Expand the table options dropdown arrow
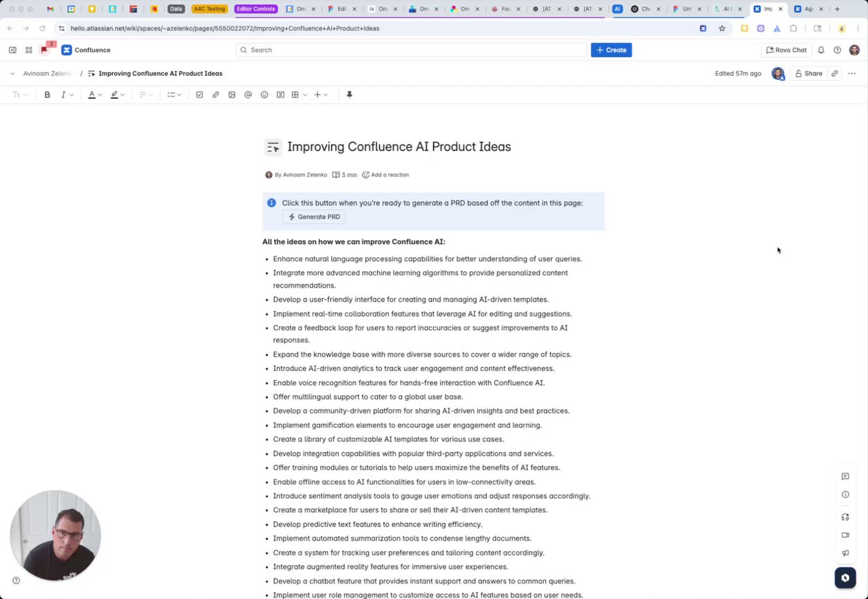Viewport: 868px width, 599px height. (304, 95)
